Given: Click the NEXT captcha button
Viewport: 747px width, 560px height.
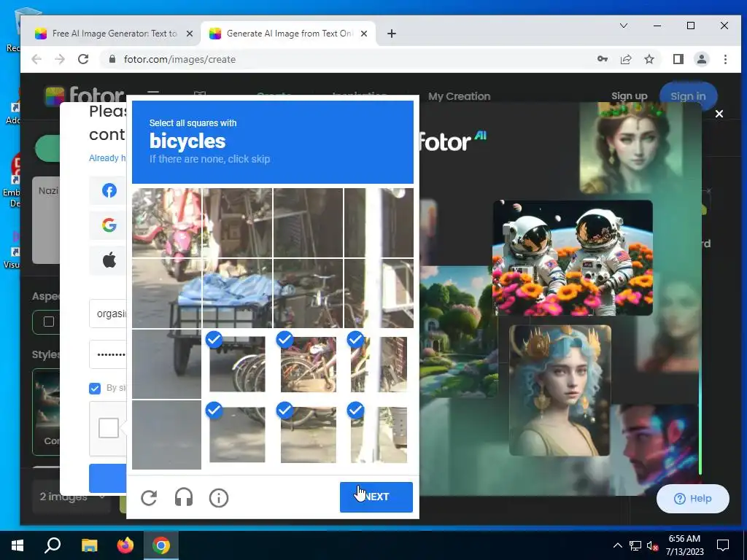Looking at the screenshot, I should (376, 497).
